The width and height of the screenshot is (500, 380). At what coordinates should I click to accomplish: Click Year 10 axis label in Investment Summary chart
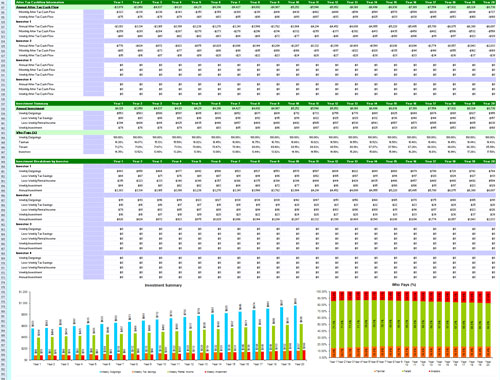point(162,364)
